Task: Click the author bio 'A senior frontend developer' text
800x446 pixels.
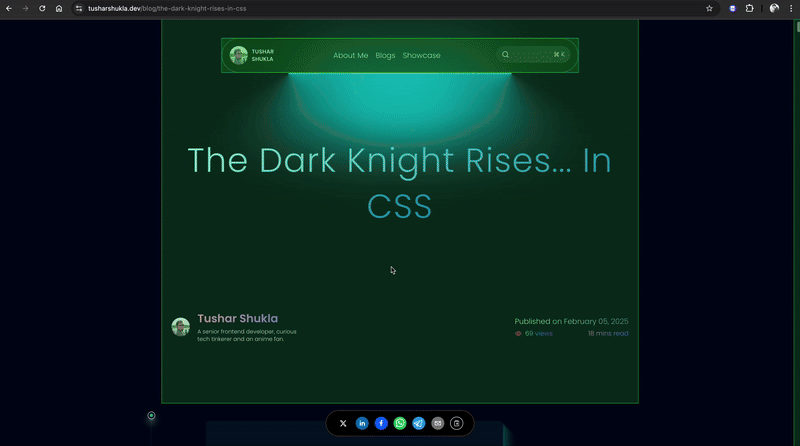Action: coord(247,335)
